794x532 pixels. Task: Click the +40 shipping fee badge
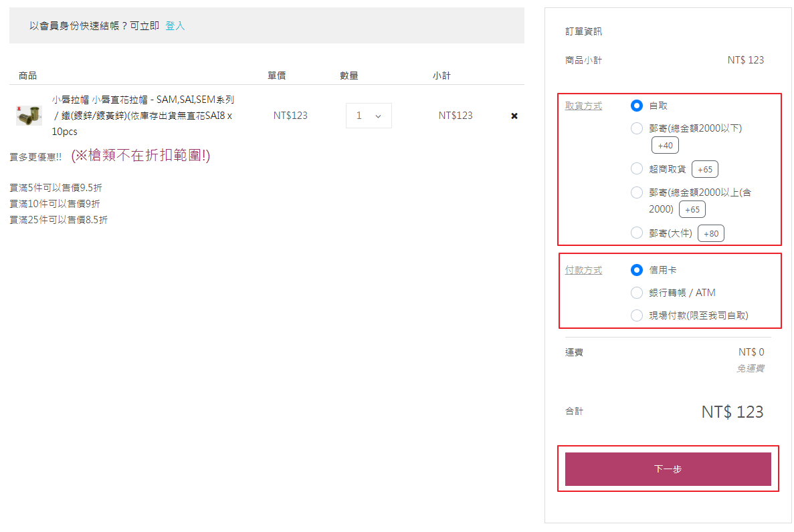(665, 145)
